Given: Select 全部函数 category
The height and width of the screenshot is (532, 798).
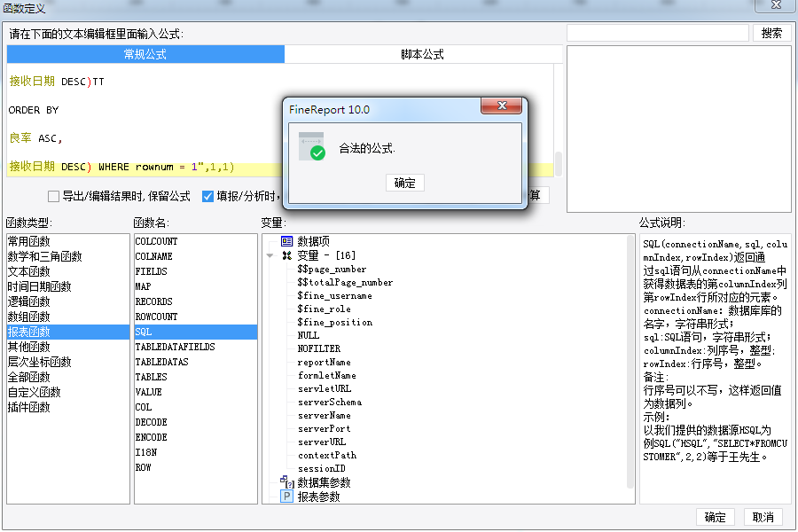Looking at the screenshot, I should pyautogui.click(x=68, y=377).
